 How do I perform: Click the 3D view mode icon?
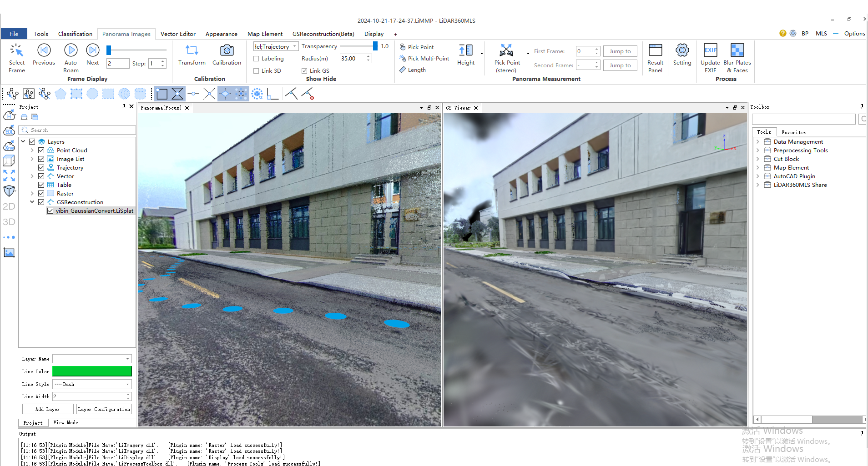(x=9, y=222)
